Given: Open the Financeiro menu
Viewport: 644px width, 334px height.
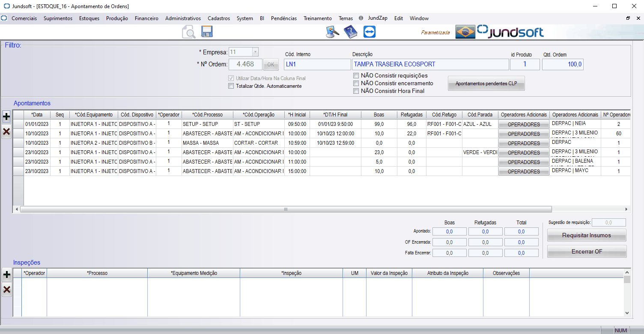Looking at the screenshot, I should pyautogui.click(x=146, y=18).
